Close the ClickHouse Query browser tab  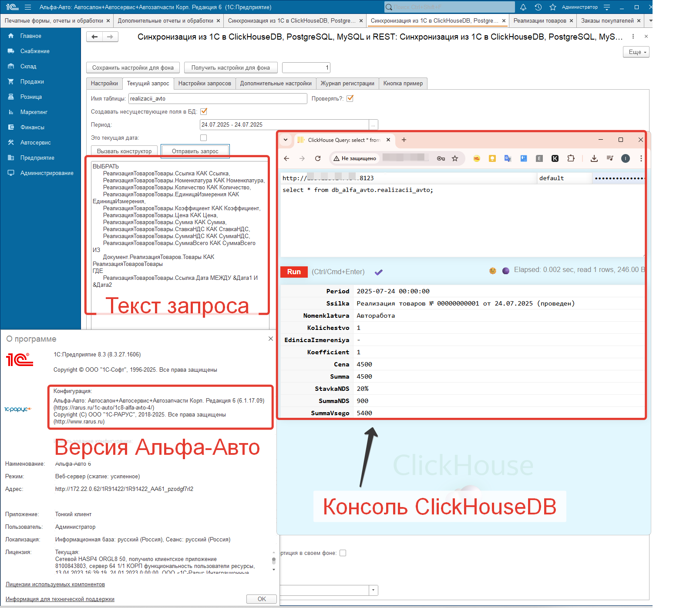388,140
